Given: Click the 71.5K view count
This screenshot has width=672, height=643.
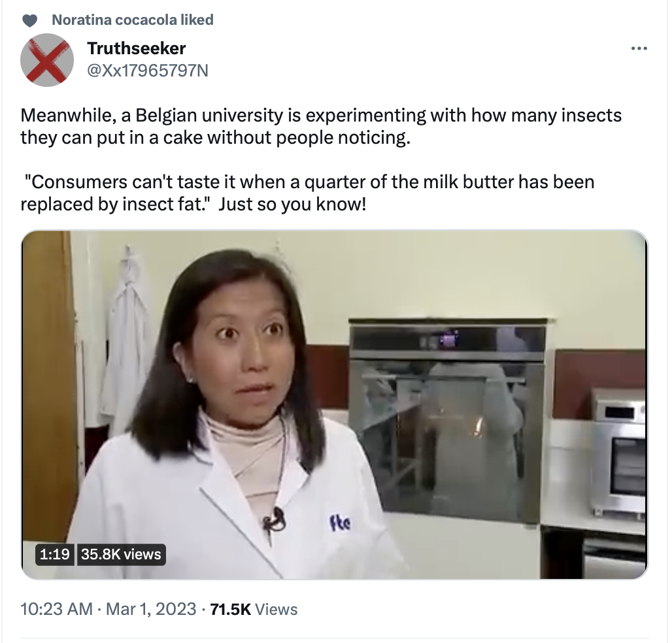Looking at the screenshot, I should coord(231,609).
